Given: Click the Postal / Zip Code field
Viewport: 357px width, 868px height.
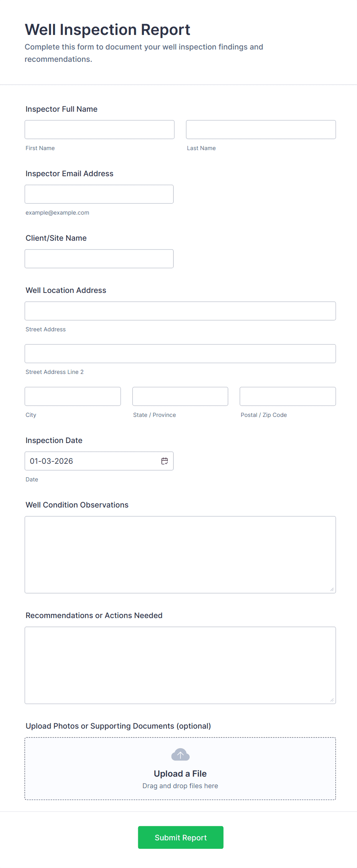Looking at the screenshot, I should [x=288, y=396].
